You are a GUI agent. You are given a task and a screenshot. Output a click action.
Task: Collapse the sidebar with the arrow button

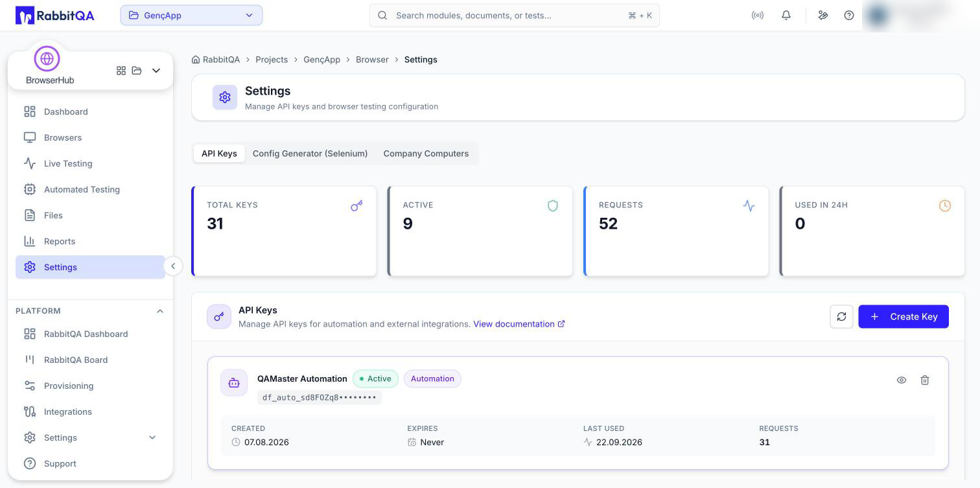pyautogui.click(x=173, y=266)
